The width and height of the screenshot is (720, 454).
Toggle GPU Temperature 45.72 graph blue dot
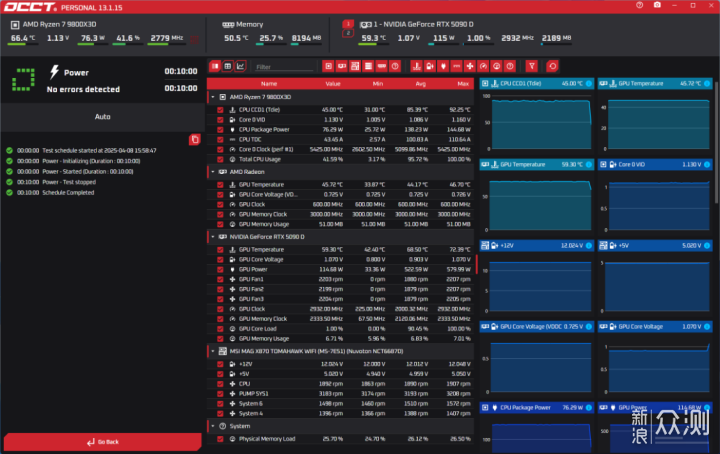coord(707,84)
